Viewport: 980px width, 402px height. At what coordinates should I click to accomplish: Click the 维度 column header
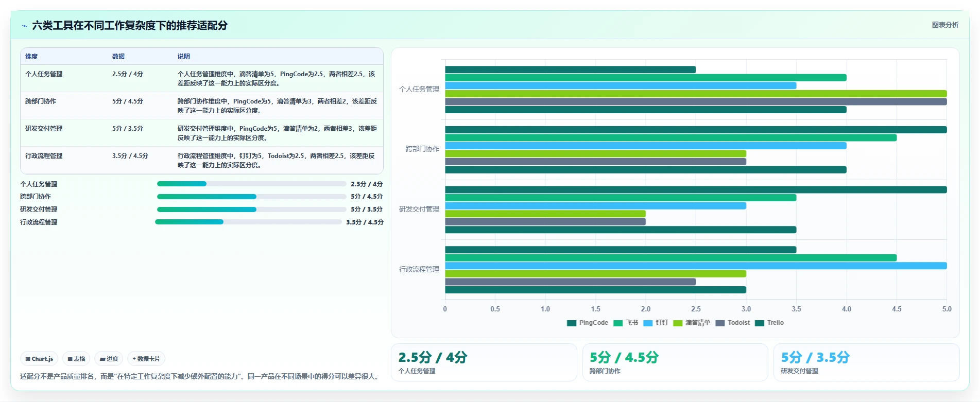(31, 57)
